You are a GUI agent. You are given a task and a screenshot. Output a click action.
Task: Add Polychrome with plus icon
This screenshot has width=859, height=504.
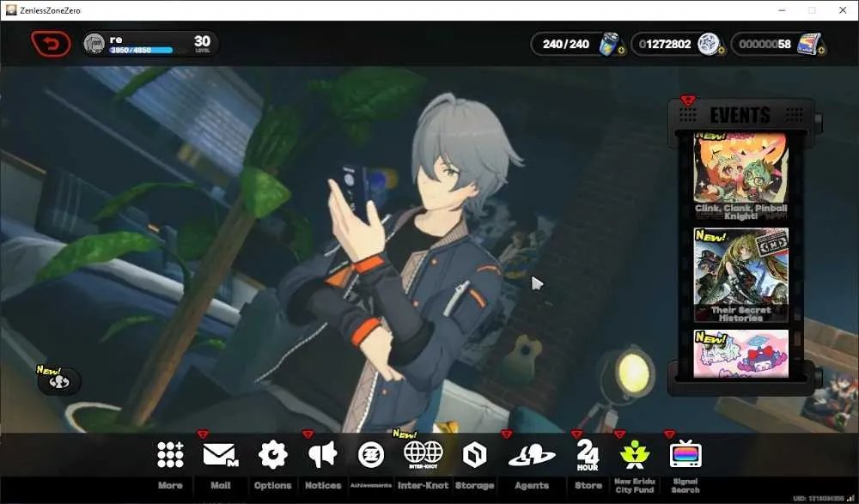tap(821, 51)
